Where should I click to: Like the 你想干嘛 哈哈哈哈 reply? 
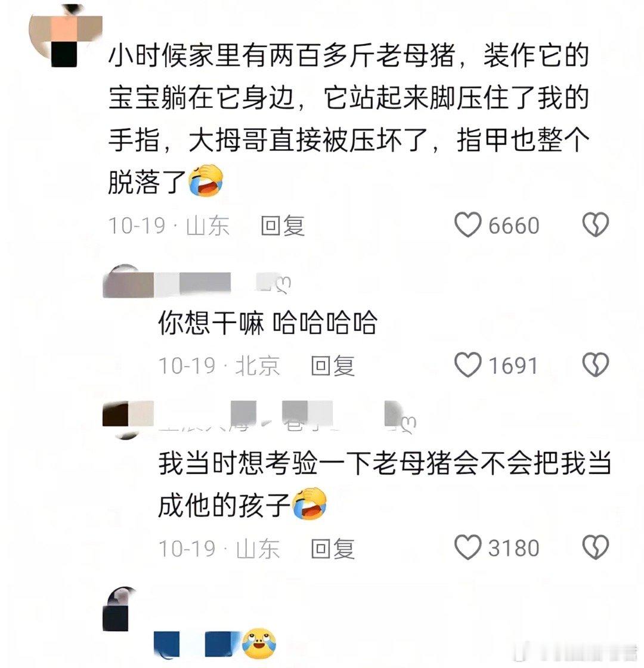pyautogui.click(x=467, y=364)
